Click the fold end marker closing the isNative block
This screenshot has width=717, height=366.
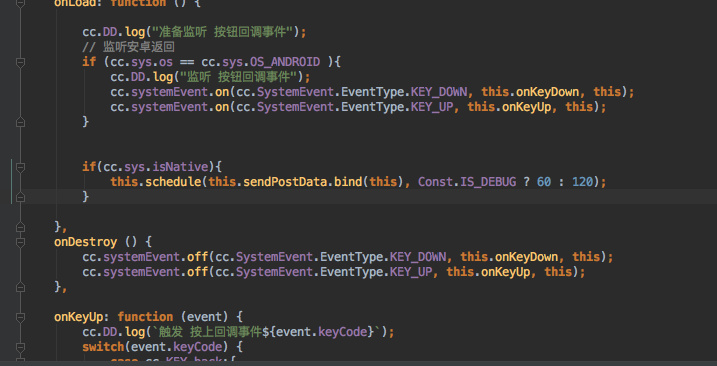pos(20,197)
